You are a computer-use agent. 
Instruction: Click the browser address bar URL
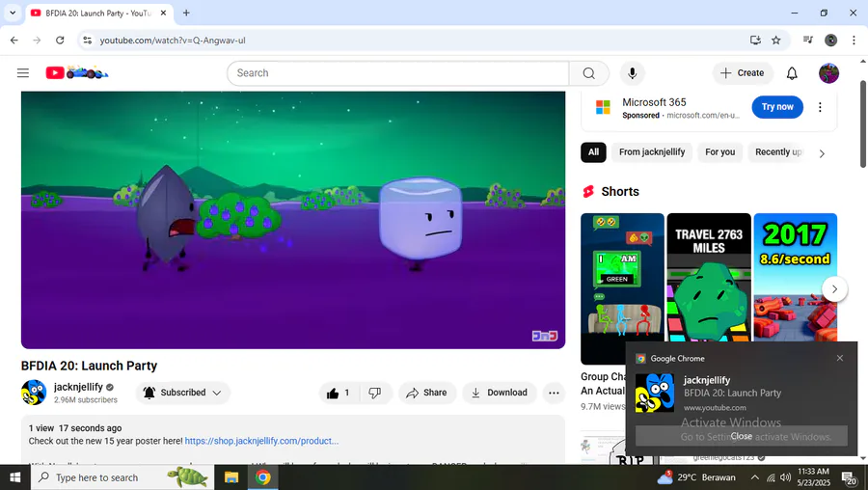click(x=173, y=41)
